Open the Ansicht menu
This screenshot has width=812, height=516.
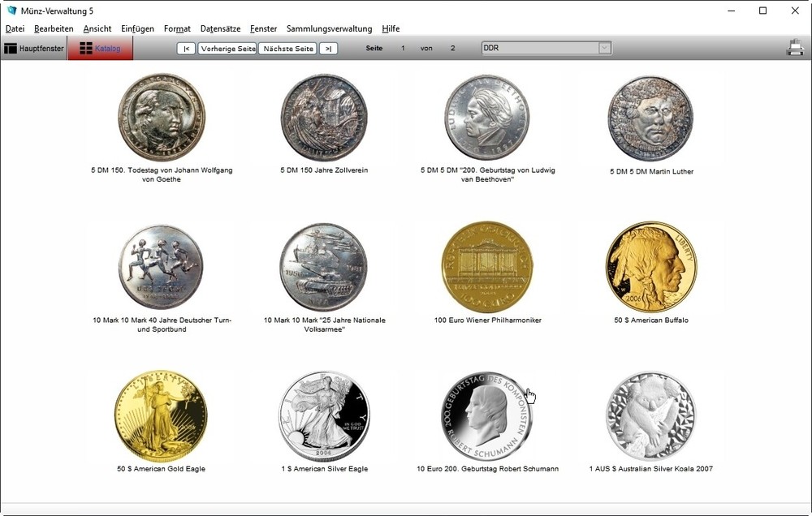97,28
